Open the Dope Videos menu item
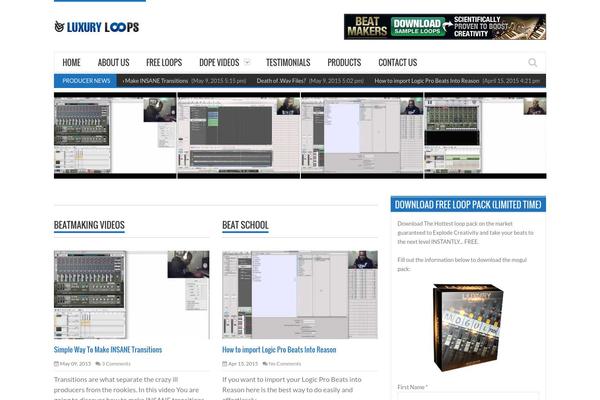Viewport: 600px width, 400px height. 219,62
